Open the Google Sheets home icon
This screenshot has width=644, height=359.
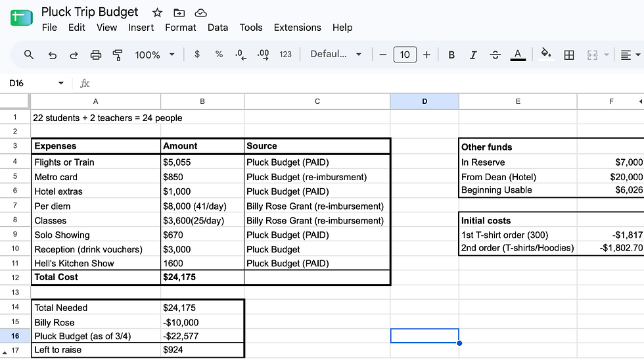click(21, 18)
